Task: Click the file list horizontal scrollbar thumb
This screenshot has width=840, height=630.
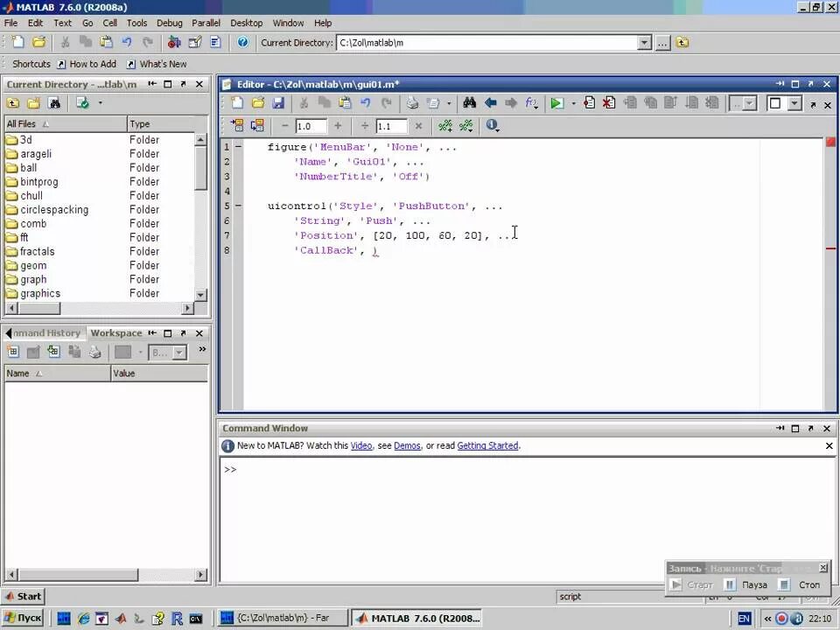Action: (39, 308)
